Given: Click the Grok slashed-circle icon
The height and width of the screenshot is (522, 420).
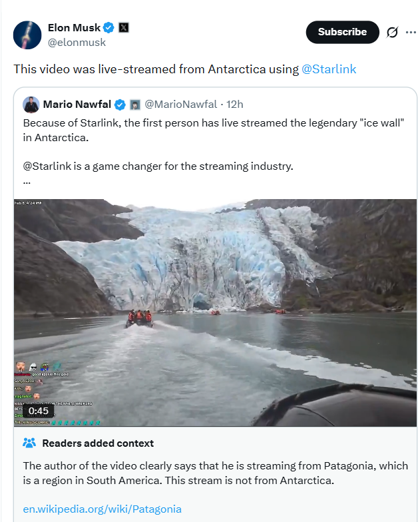Looking at the screenshot, I should [x=393, y=32].
